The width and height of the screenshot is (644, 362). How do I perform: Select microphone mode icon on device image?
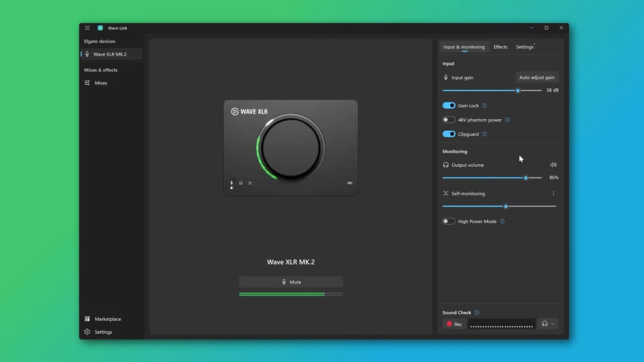coord(232,184)
